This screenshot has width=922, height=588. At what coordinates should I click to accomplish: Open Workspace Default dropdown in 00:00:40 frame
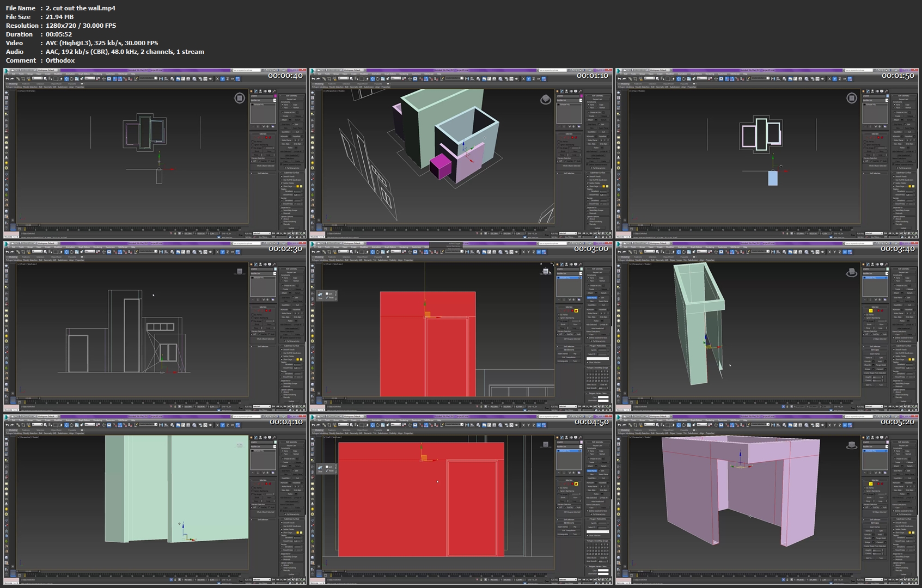pos(47,70)
